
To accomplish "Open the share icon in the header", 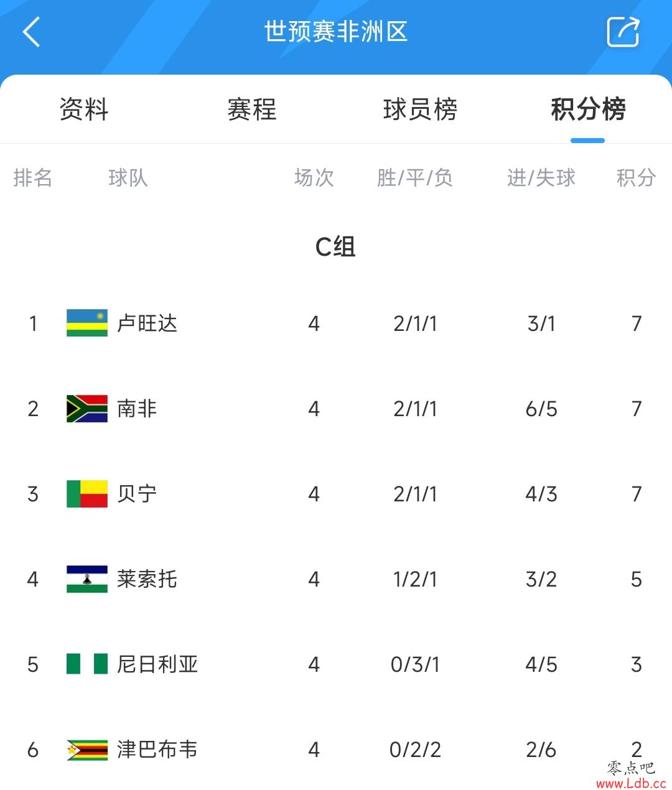I will tap(623, 32).
